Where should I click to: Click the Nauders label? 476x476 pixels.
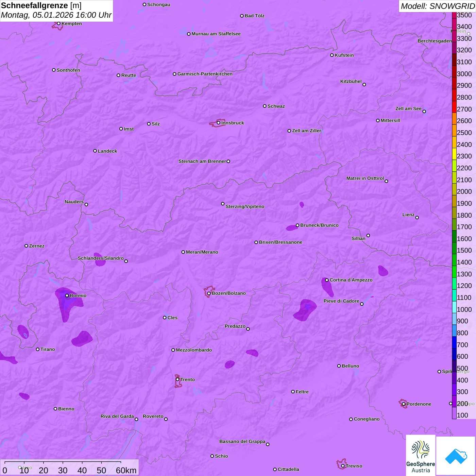click(x=74, y=202)
